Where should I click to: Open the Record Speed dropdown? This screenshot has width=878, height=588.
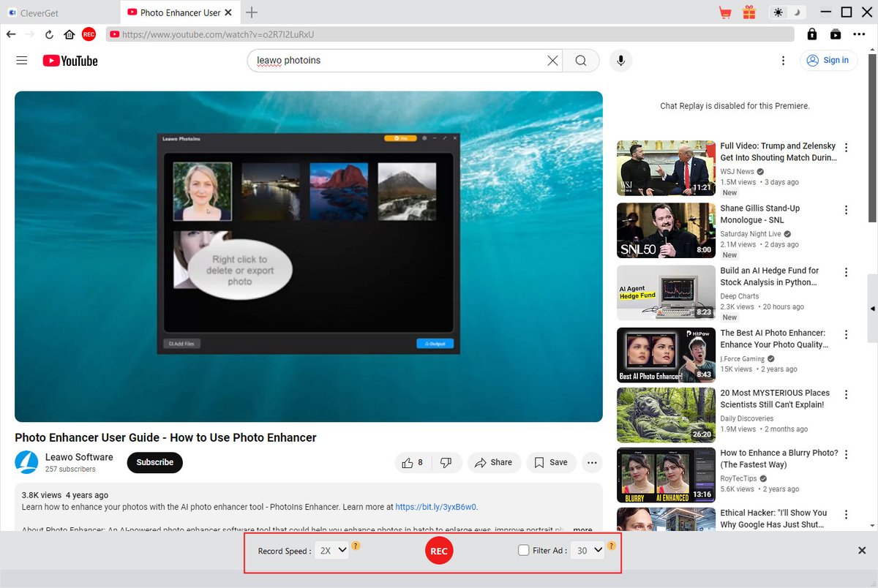331,550
